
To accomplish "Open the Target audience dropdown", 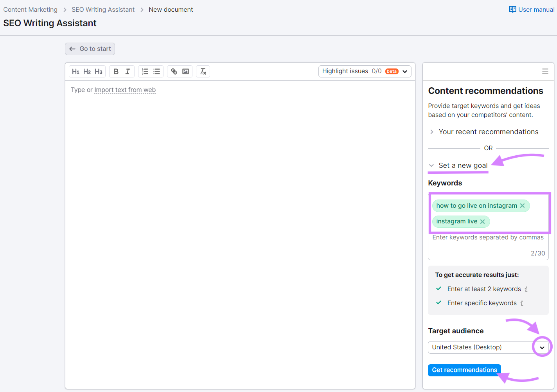I will pyautogui.click(x=542, y=347).
